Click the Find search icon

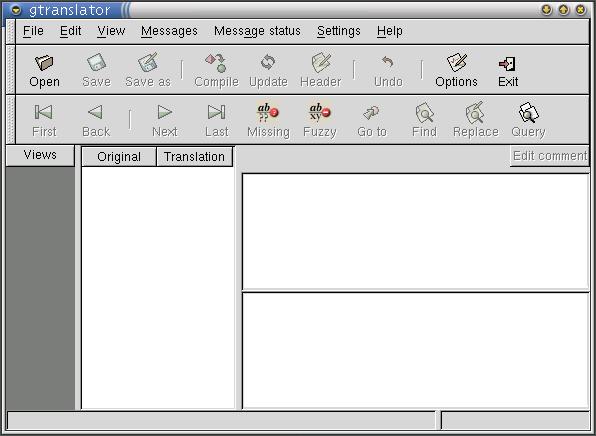(424, 113)
